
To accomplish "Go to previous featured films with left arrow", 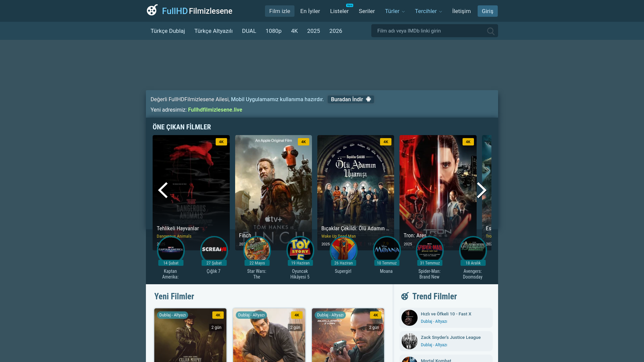I will pos(163,190).
